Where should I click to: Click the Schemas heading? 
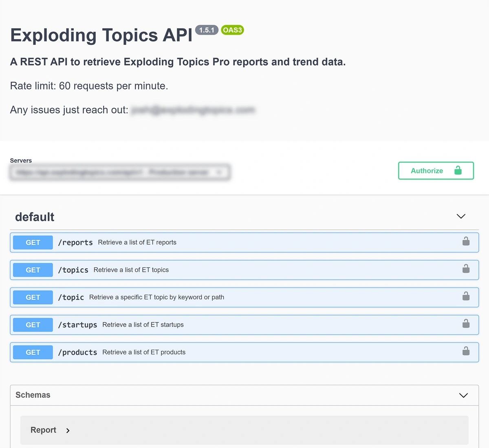point(33,395)
